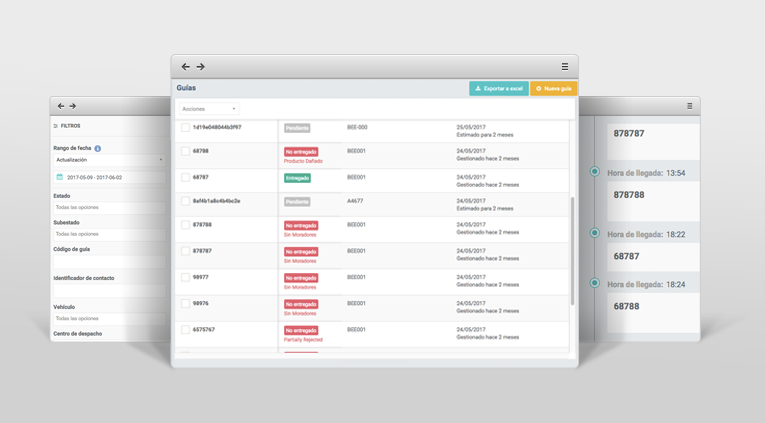Open the Vehículo filter options list
The height and width of the screenshot is (423, 765).
(108, 318)
